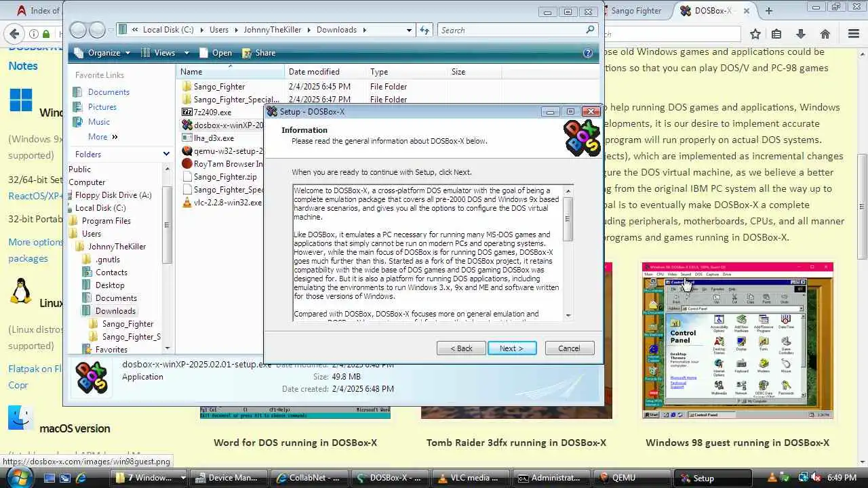Image resolution: width=868 pixels, height=488 pixels.
Task: Select Public in the folder tree
Action: click(79, 169)
